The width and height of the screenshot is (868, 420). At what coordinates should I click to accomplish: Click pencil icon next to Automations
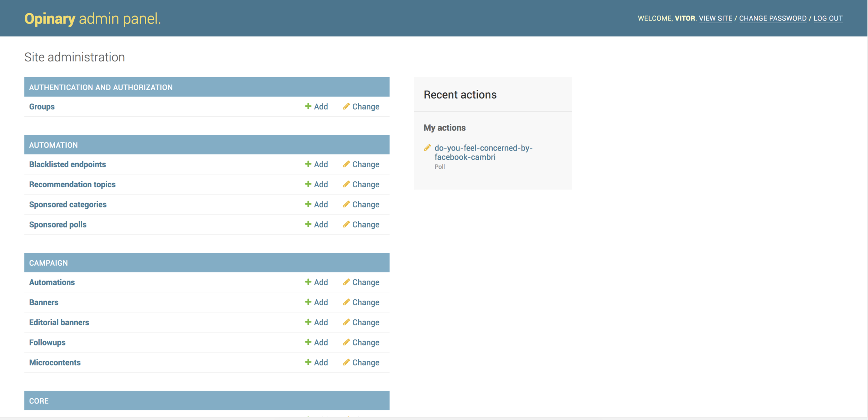346,282
